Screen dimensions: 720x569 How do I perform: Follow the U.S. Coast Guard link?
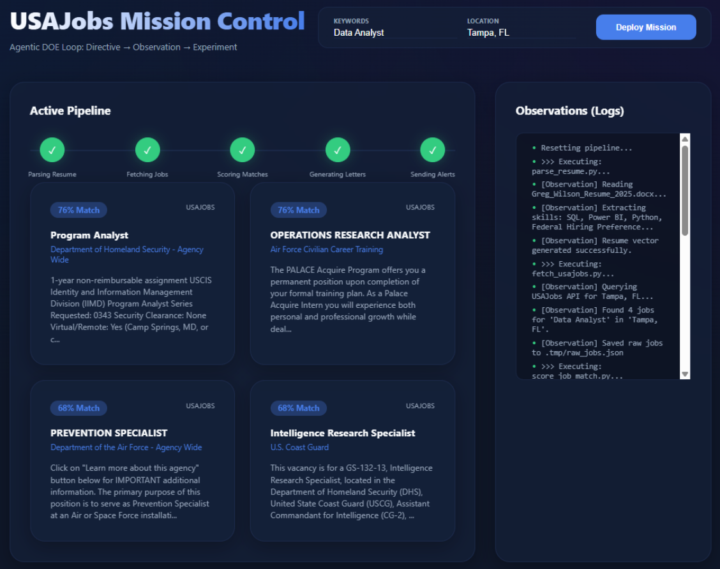299,447
